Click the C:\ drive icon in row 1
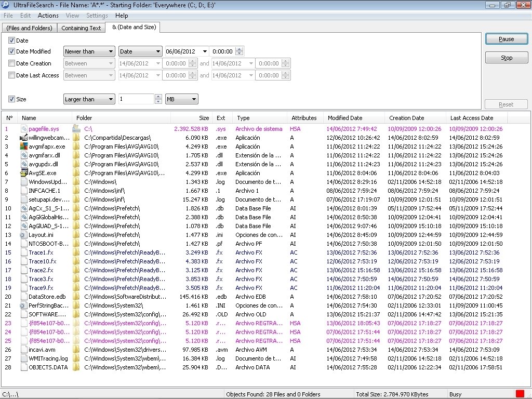This screenshot has width=532, height=399. click(76, 129)
